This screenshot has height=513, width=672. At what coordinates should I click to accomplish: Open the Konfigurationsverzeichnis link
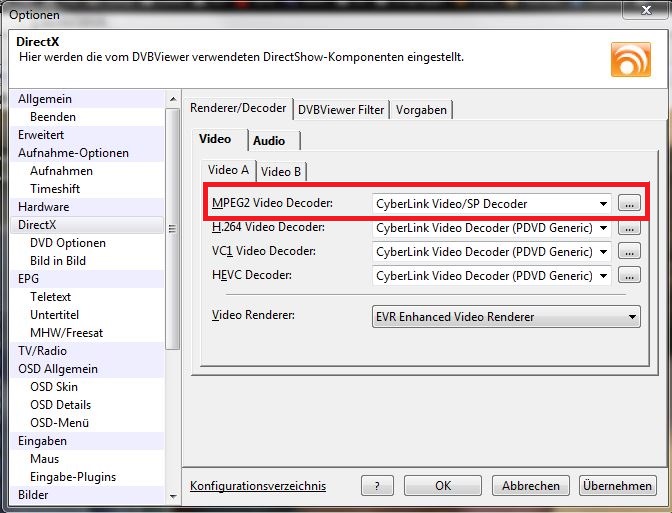tap(258, 487)
